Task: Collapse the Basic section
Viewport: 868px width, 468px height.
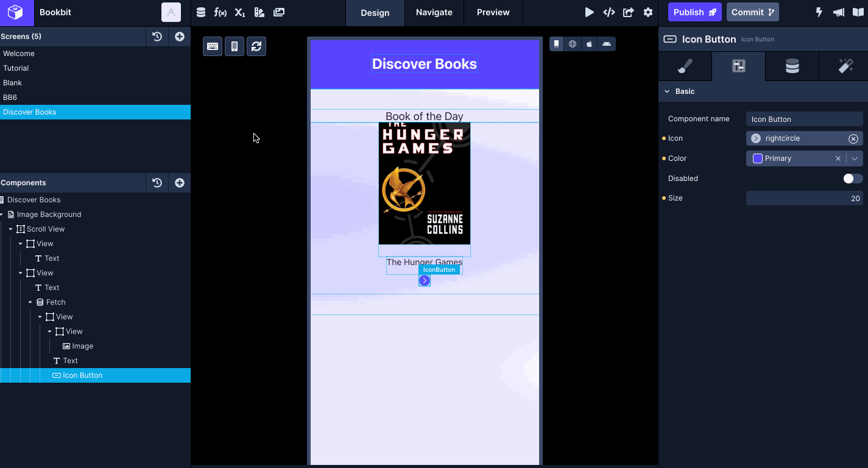Action: (667, 91)
